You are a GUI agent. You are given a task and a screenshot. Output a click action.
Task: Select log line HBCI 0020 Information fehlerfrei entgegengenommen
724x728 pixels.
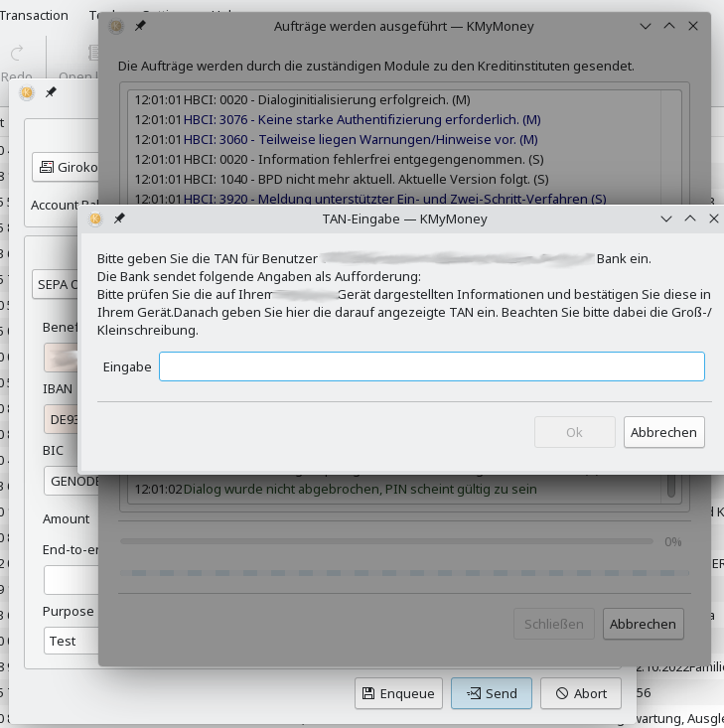340,159
